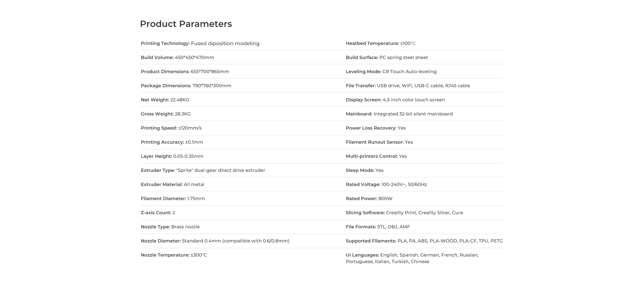Screen dimensions: 644x290
Task: Click the Product Dimensions value
Action: 210,72
